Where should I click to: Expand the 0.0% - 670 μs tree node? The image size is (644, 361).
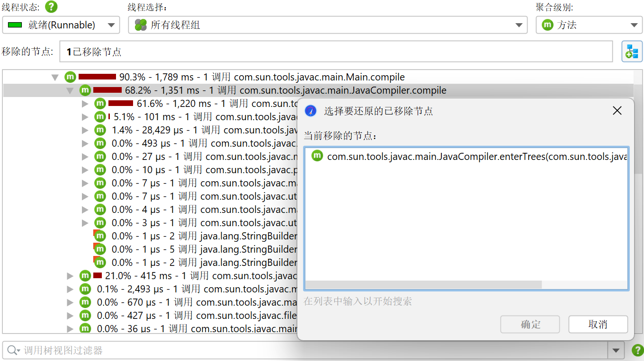(70, 302)
